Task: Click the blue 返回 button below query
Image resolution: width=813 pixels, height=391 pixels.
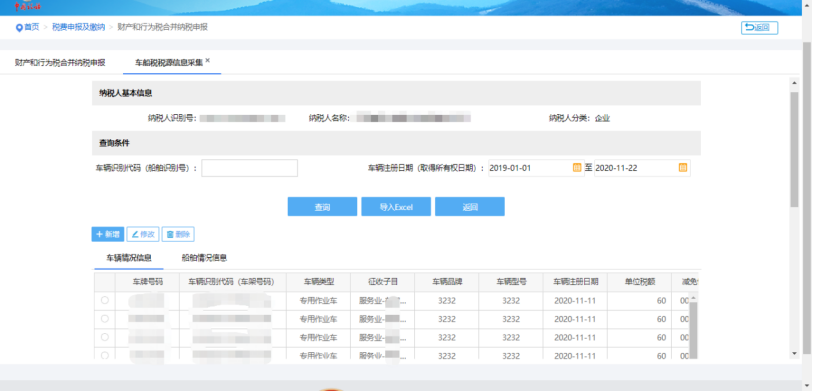Action: [470, 206]
